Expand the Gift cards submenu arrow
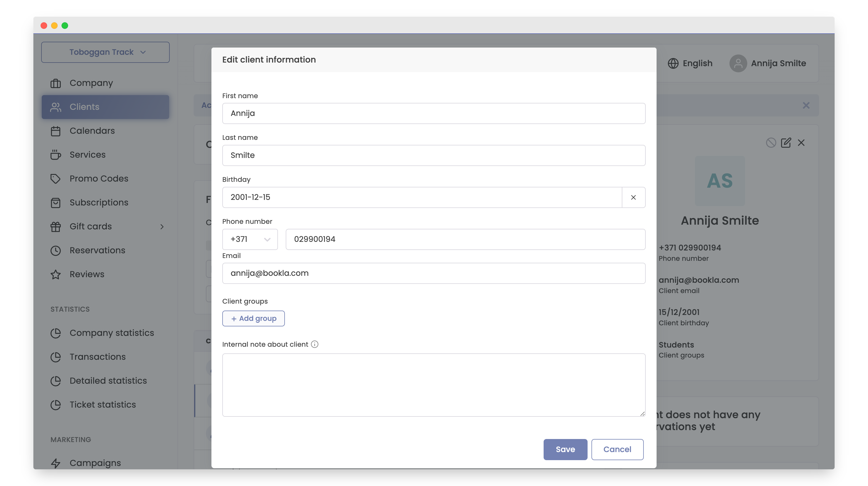Screen dimensions: 868x486 click(x=162, y=227)
